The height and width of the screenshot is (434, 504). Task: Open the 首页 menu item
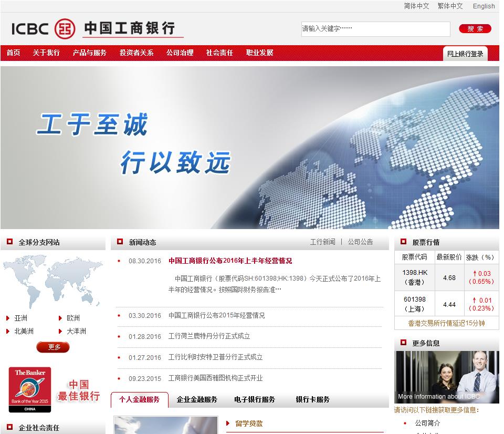(14, 53)
